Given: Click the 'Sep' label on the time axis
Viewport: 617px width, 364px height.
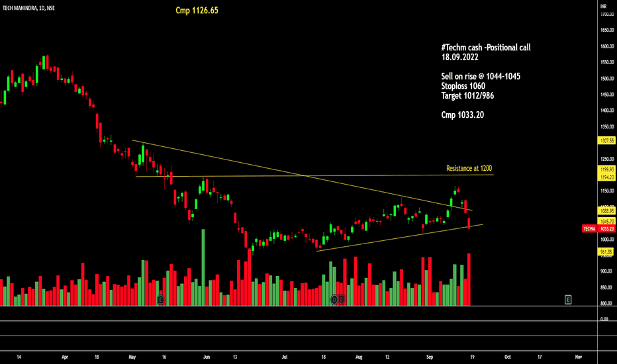Looking at the screenshot, I should pos(430,357).
